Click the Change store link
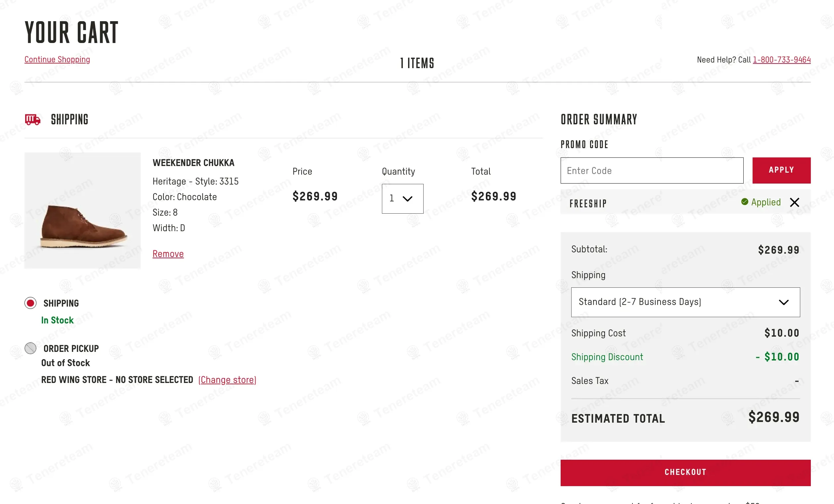Screen dimensions: 834x504 (227, 380)
